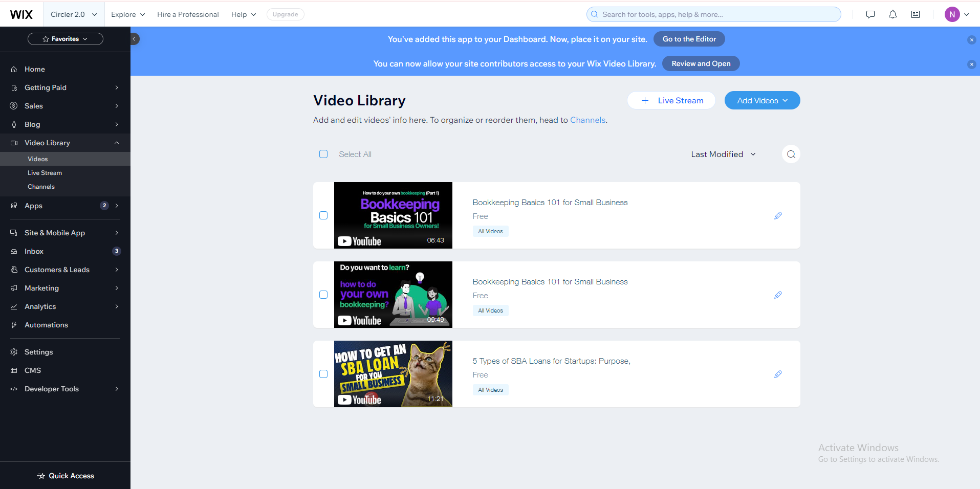The width and height of the screenshot is (980, 489).
Task: Open the Live Stream submenu item
Action: (65, 173)
